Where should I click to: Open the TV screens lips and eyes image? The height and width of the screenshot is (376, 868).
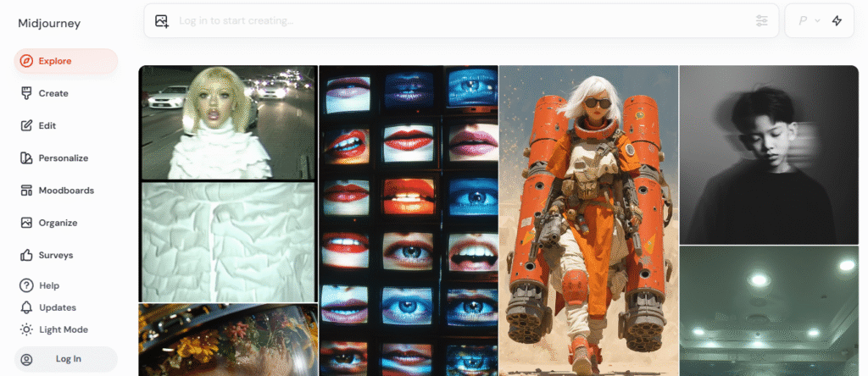click(x=409, y=221)
